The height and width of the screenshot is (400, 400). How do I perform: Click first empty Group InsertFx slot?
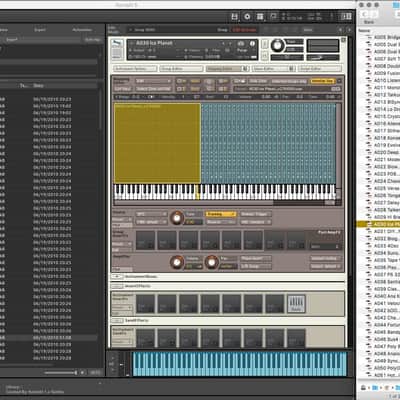(x=145, y=240)
